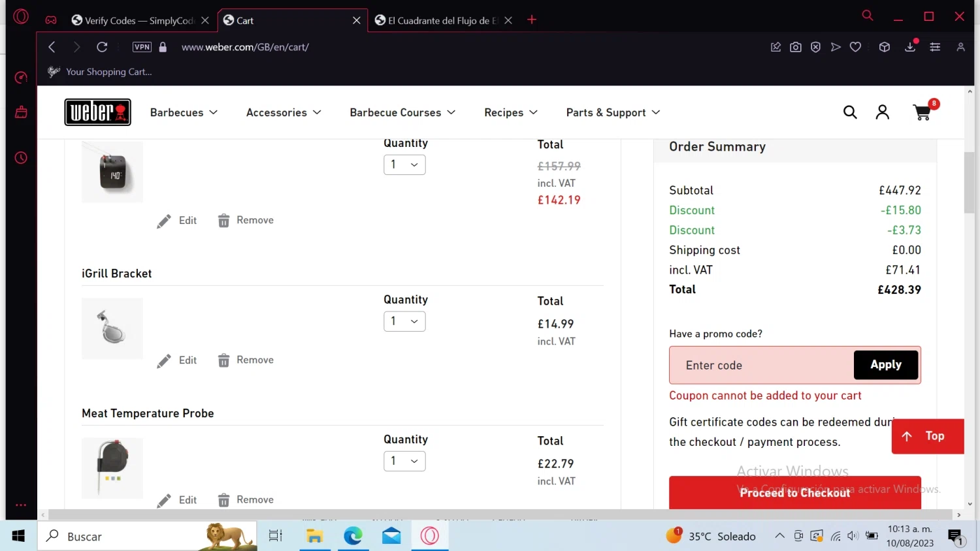This screenshot has width=980, height=551.
Task: View site security lock info
Action: point(163,47)
